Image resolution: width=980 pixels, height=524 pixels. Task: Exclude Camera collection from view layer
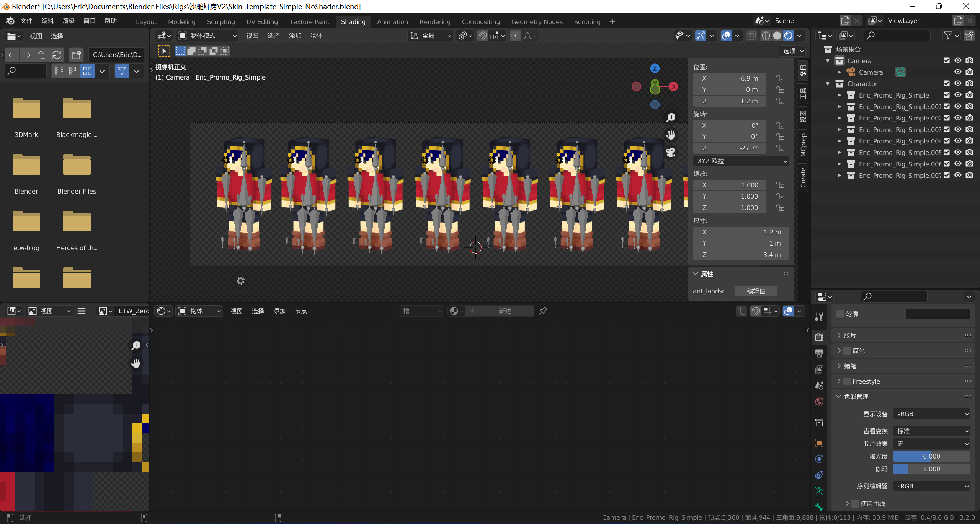point(947,60)
